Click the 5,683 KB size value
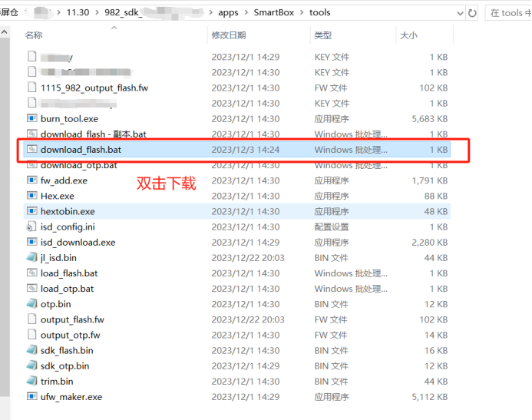 430,118
